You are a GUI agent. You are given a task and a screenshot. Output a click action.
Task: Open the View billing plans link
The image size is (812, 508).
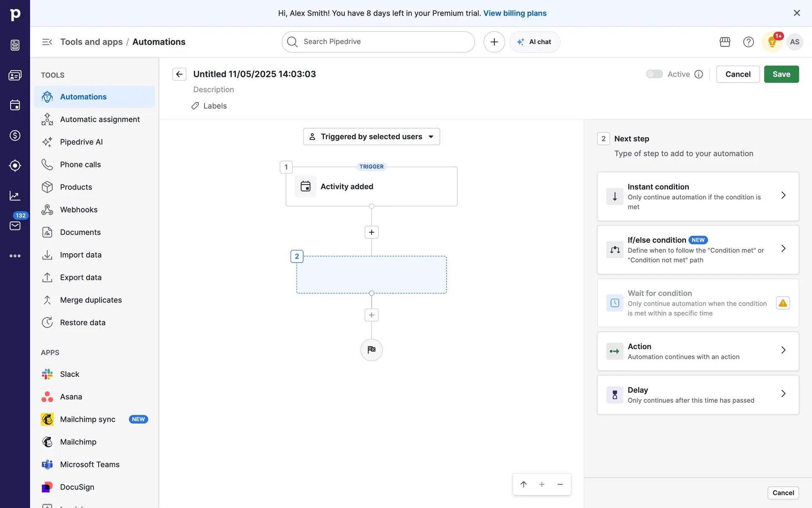(515, 13)
